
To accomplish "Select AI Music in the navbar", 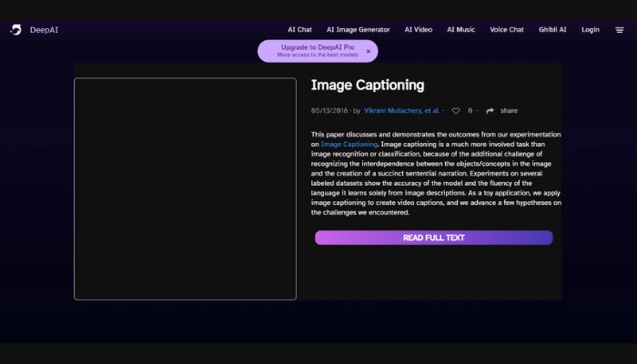I will click(x=460, y=30).
